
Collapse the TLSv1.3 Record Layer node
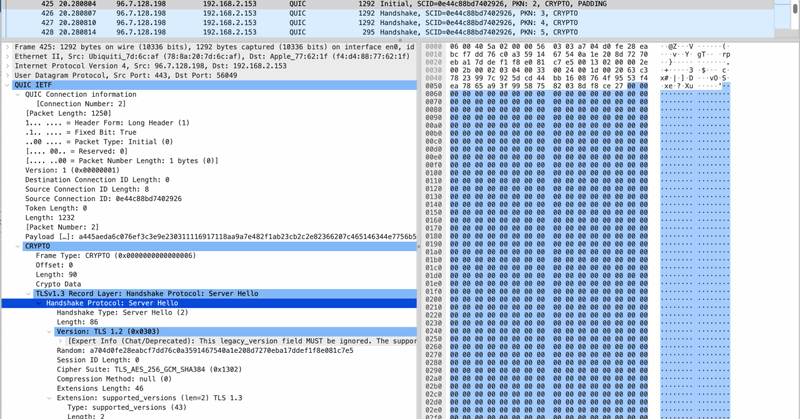pyautogui.click(x=29, y=293)
